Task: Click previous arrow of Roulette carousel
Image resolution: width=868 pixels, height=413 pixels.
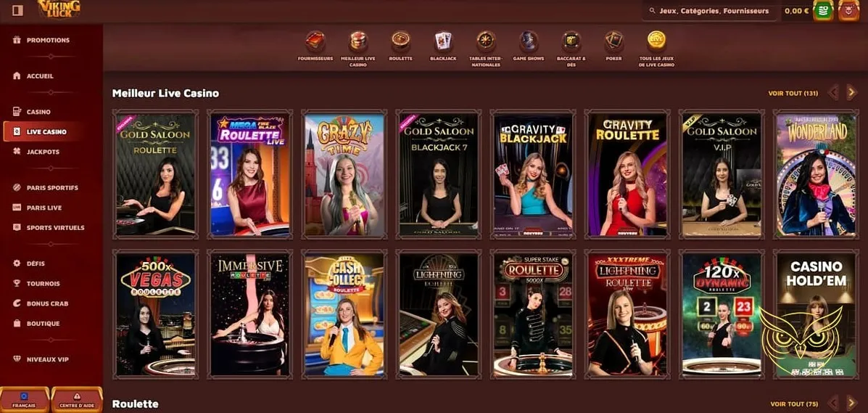Action: tap(833, 404)
